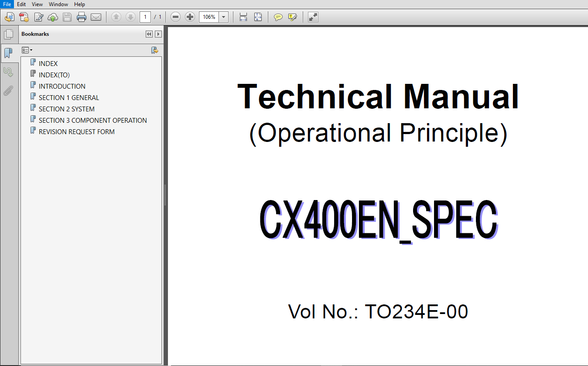Viewport: 588px width, 366px height.
Task: Open the Edit menu
Action: [21, 4]
